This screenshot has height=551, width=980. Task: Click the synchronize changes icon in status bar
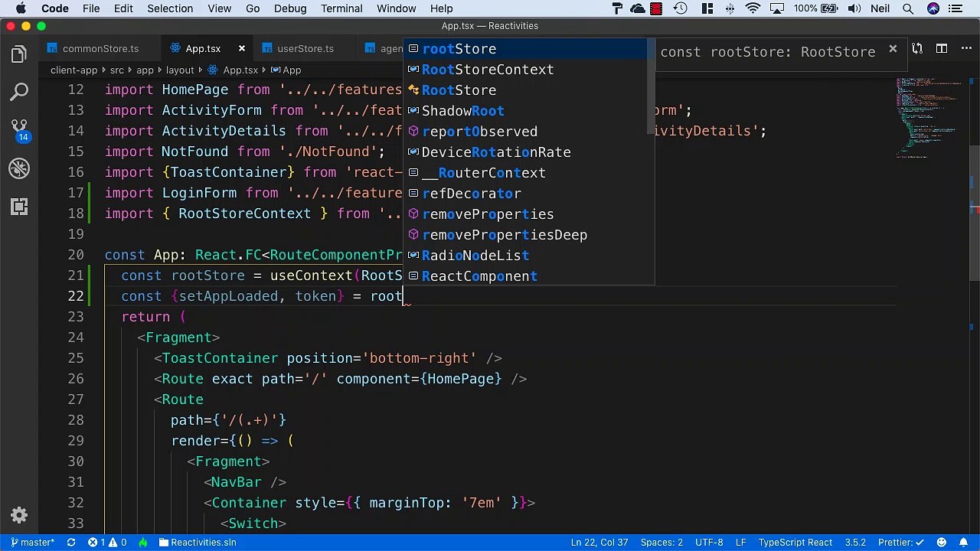pos(71,542)
